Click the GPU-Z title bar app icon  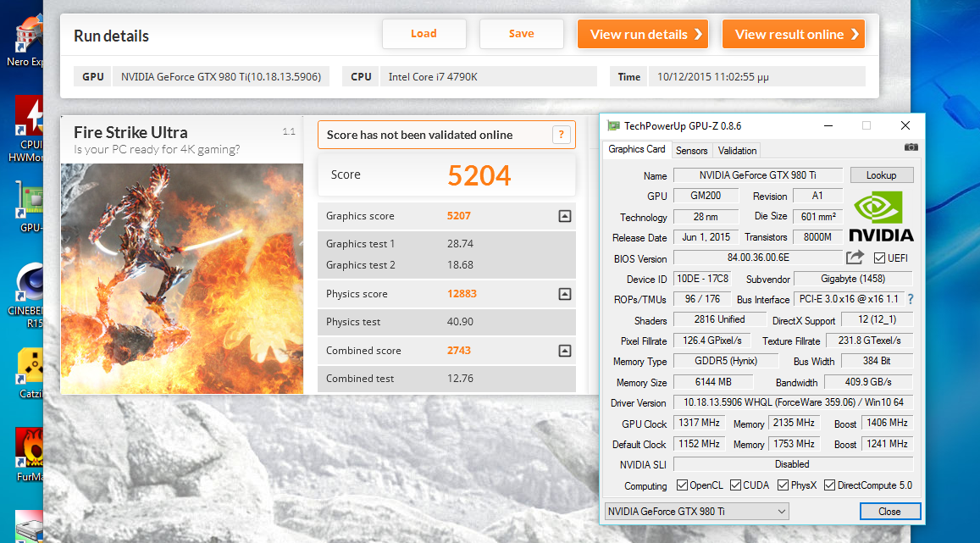coord(614,125)
